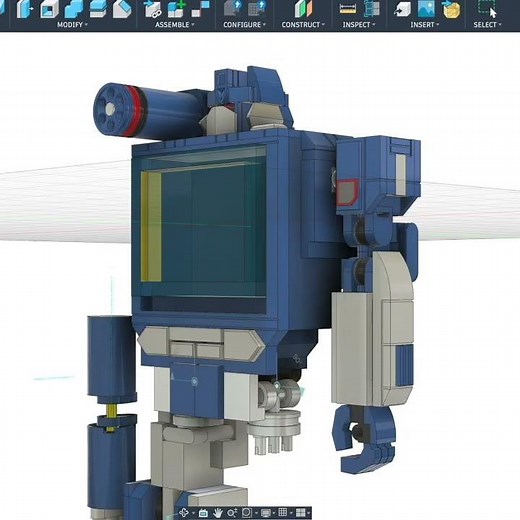Open the MODIFY dropdown menu

pyautogui.click(x=72, y=25)
